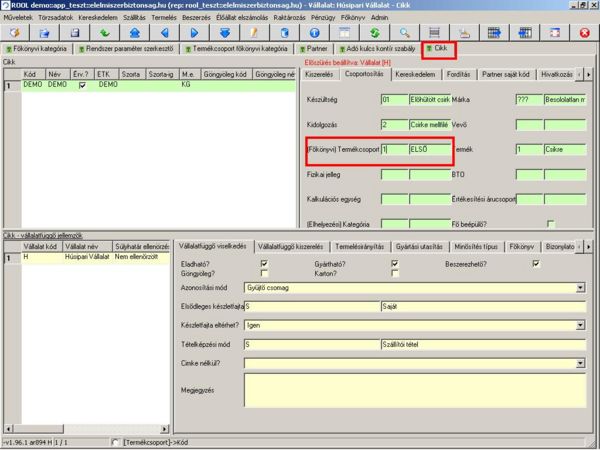Click the blue left arrow toolbar icon

click(164, 33)
